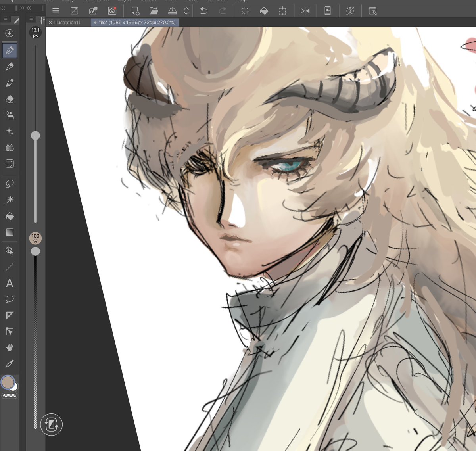
Task: Select the Operation object tool
Action: pos(10,251)
